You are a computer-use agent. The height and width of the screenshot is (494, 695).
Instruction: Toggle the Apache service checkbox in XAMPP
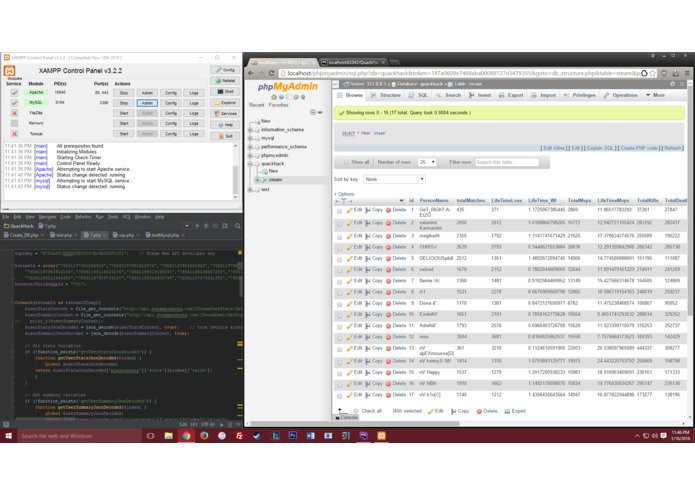(x=14, y=93)
